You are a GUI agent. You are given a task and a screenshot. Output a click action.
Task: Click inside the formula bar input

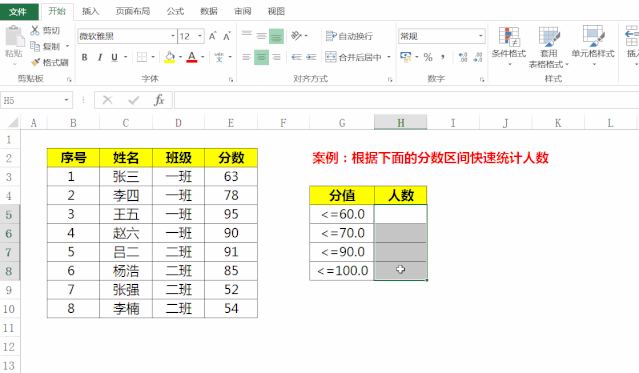(x=406, y=100)
